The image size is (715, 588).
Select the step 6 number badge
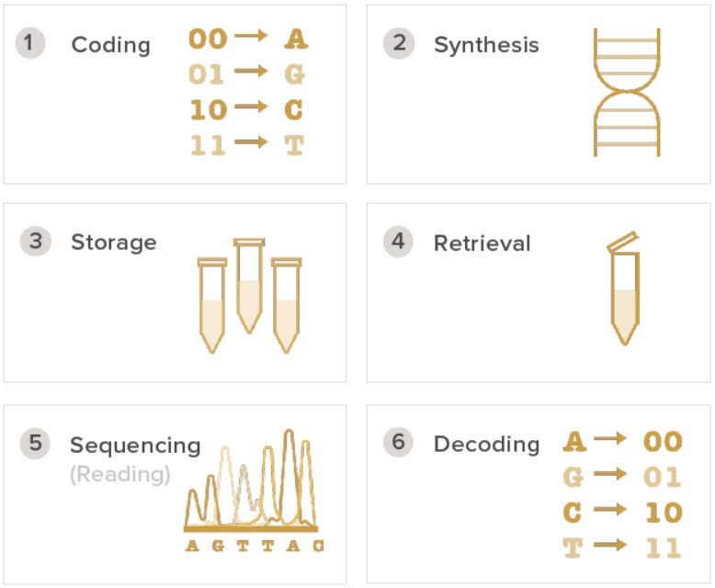398,442
